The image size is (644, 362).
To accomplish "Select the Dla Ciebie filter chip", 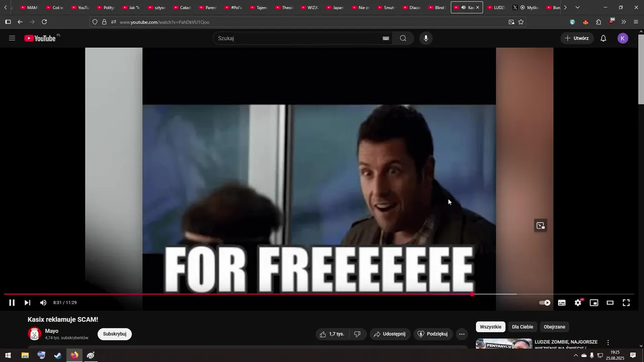I will tap(522, 327).
